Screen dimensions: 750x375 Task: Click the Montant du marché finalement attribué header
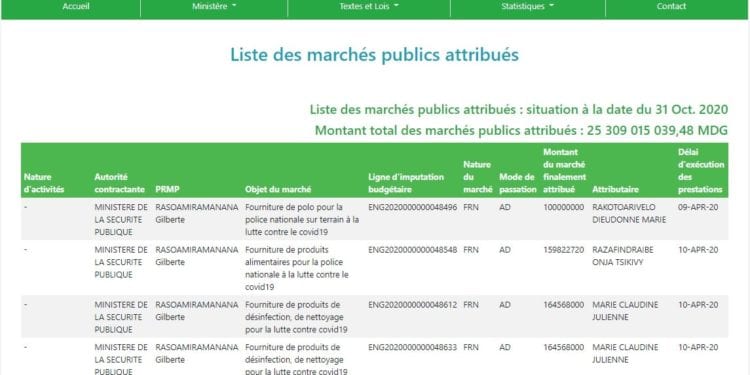coord(564,171)
